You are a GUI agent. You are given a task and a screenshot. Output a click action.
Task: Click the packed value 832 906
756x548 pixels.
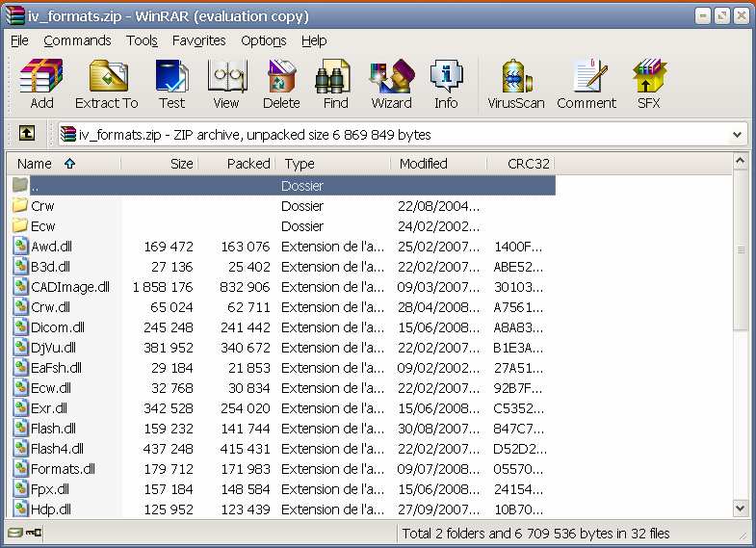point(245,287)
